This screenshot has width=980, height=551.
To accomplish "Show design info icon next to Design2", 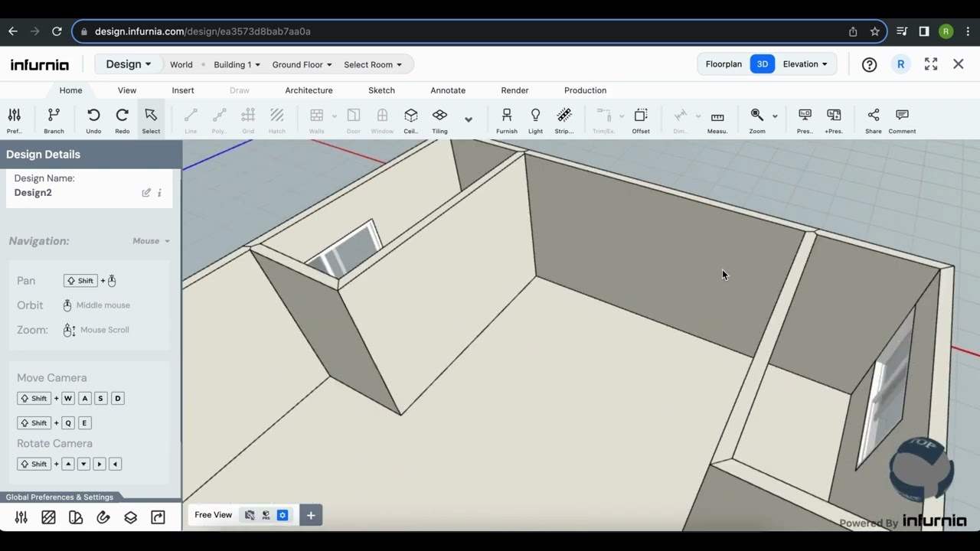I will click(x=159, y=193).
